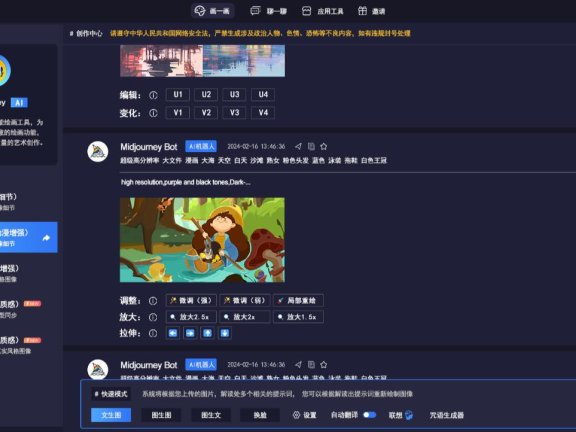The image size is (576, 432).
Task: Upscale image with U1 button
Action: [178, 95]
